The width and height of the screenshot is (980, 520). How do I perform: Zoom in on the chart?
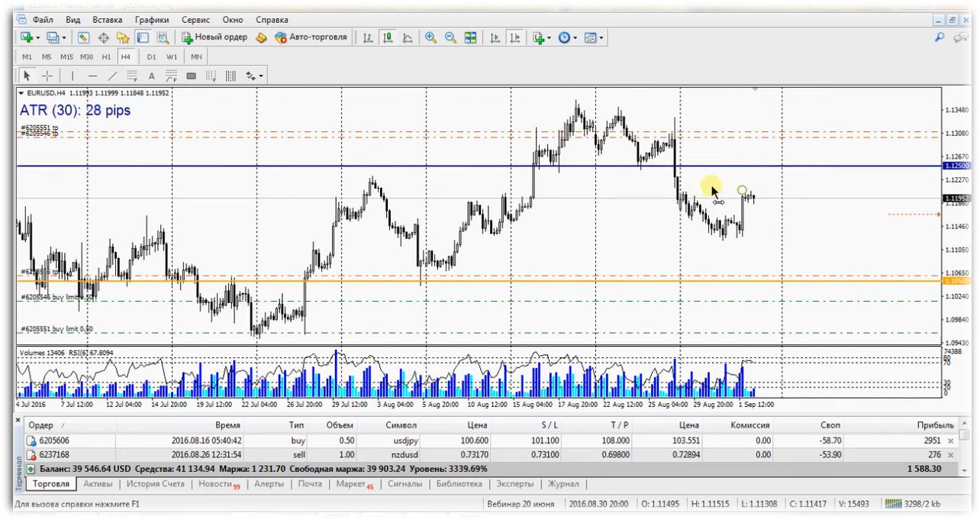click(x=431, y=37)
